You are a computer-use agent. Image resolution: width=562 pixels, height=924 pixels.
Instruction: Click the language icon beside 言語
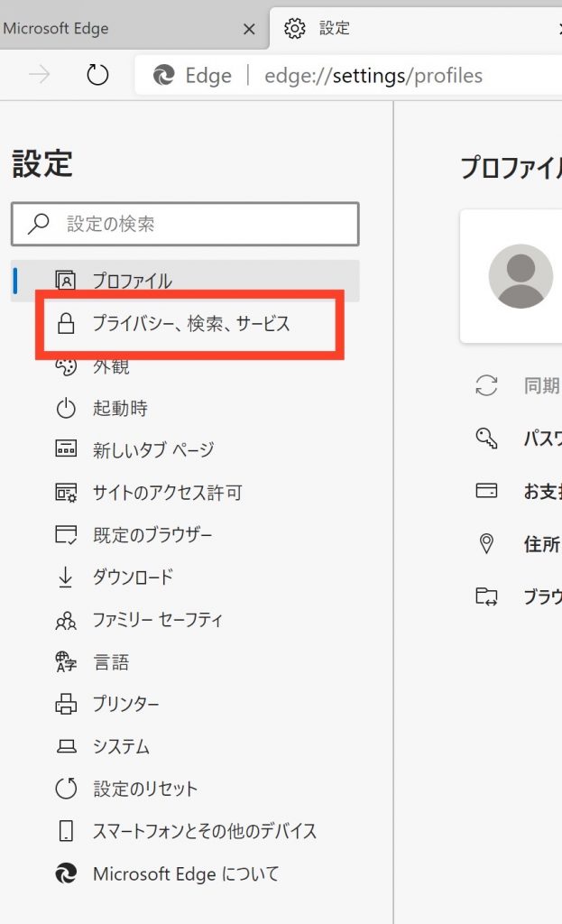[x=66, y=663]
